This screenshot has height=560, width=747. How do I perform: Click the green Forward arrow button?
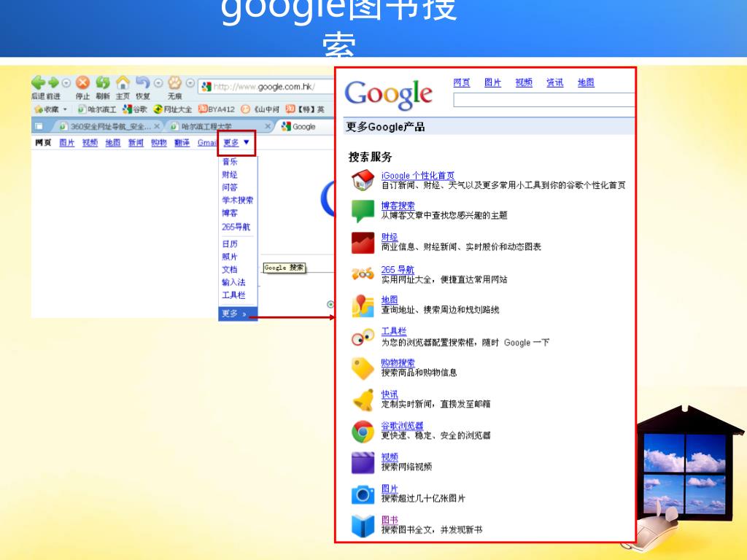click(x=53, y=83)
